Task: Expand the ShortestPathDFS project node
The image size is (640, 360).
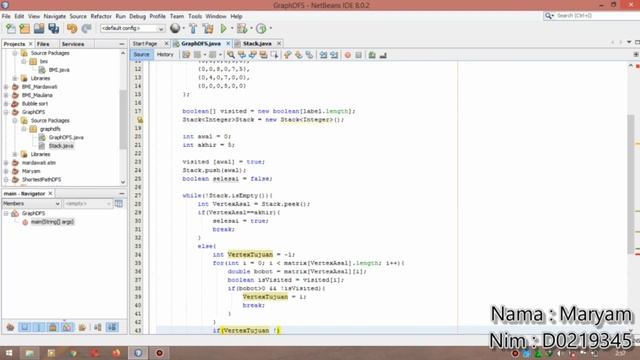Action: (x=6, y=179)
